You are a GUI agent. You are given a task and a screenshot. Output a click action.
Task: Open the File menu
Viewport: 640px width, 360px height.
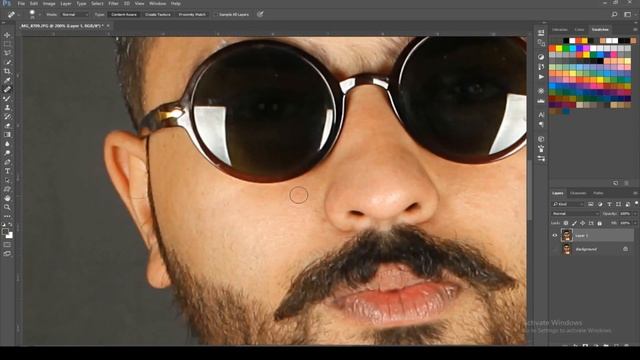pyautogui.click(x=21, y=3)
